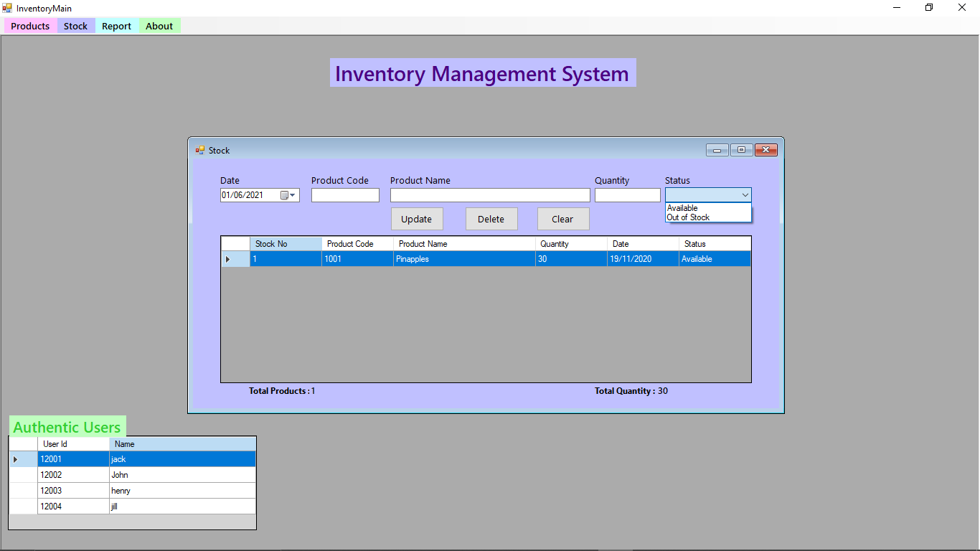Click the date value 01/06/2021
This screenshot has width=980, height=551.
tap(242, 195)
